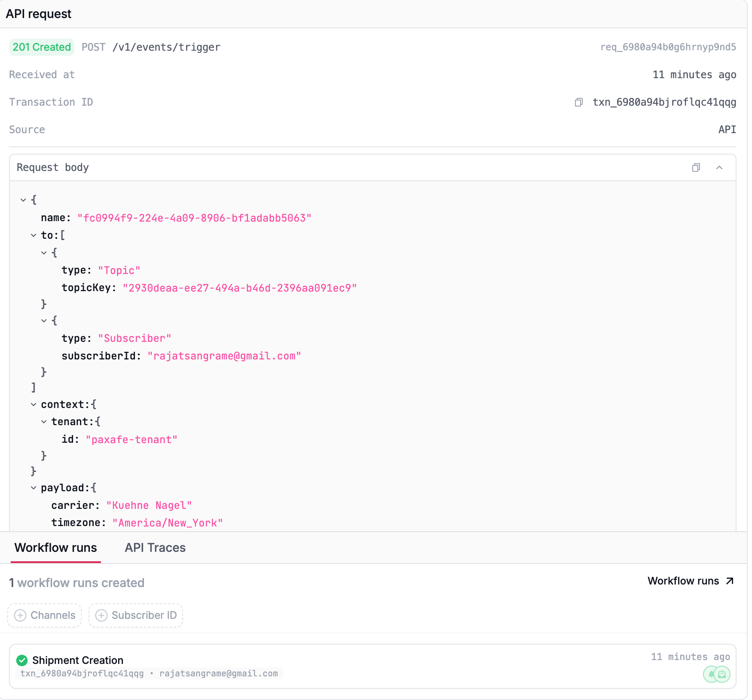This screenshot has width=752, height=700.
Task: Click the plus icon on Subscriber ID filter
Action: pyautogui.click(x=101, y=615)
